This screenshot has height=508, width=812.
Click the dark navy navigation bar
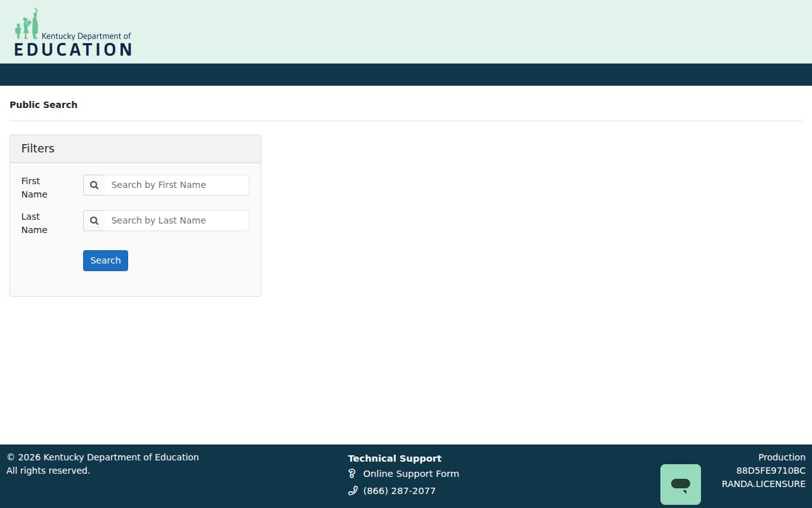coord(406,74)
